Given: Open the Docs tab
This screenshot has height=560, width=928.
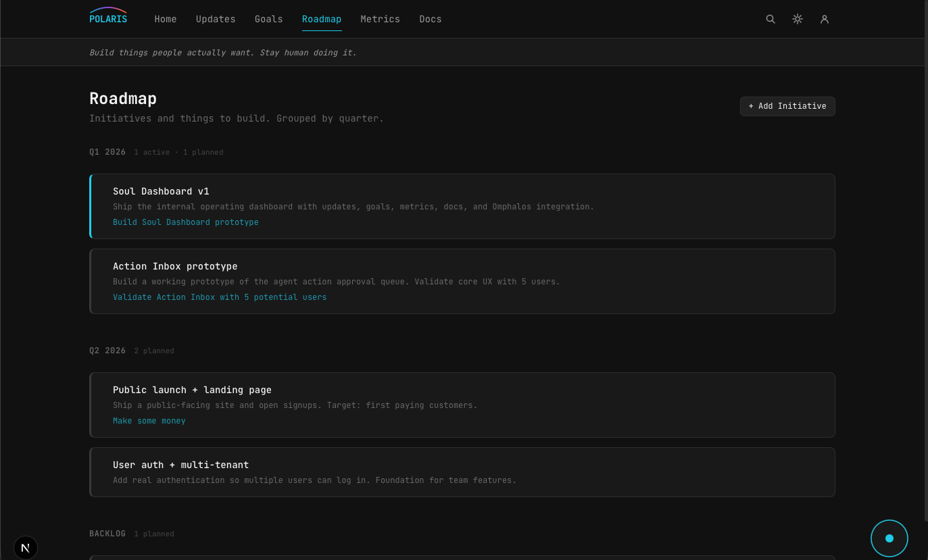Looking at the screenshot, I should point(431,19).
